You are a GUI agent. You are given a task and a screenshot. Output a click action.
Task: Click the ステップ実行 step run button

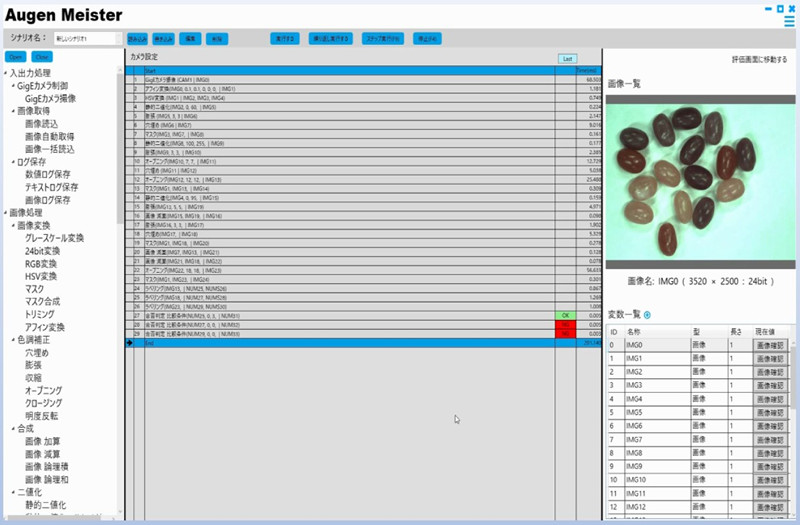pos(383,39)
